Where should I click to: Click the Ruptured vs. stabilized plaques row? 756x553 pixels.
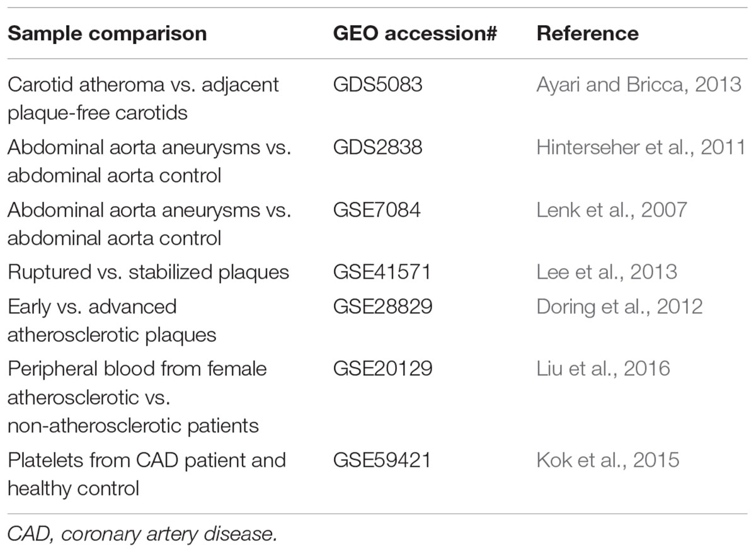point(378,272)
